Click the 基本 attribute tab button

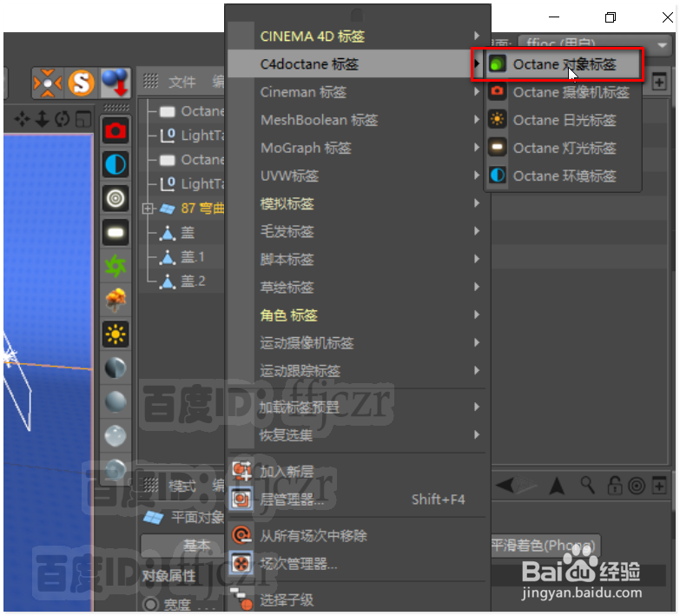click(x=182, y=546)
